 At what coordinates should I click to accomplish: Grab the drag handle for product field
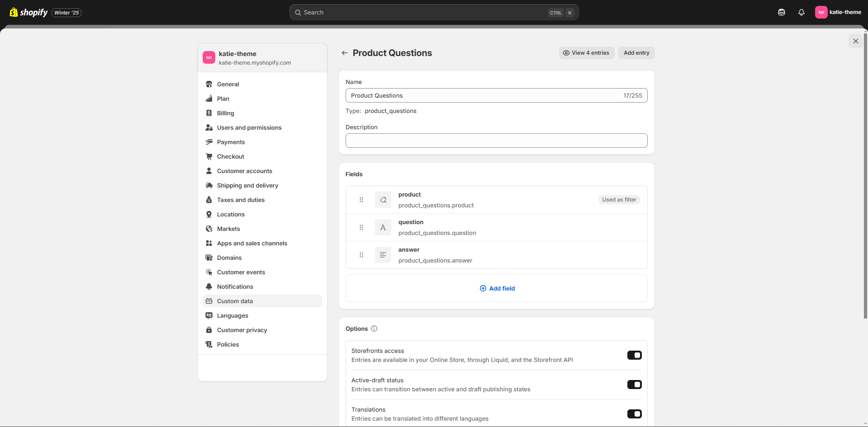pyautogui.click(x=361, y=200)
